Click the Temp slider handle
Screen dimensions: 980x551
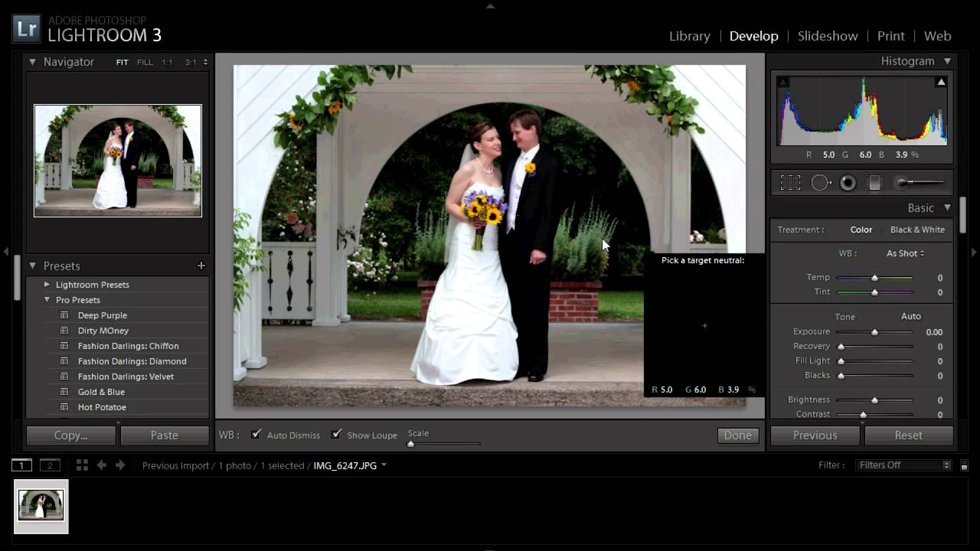coord(874,278)
